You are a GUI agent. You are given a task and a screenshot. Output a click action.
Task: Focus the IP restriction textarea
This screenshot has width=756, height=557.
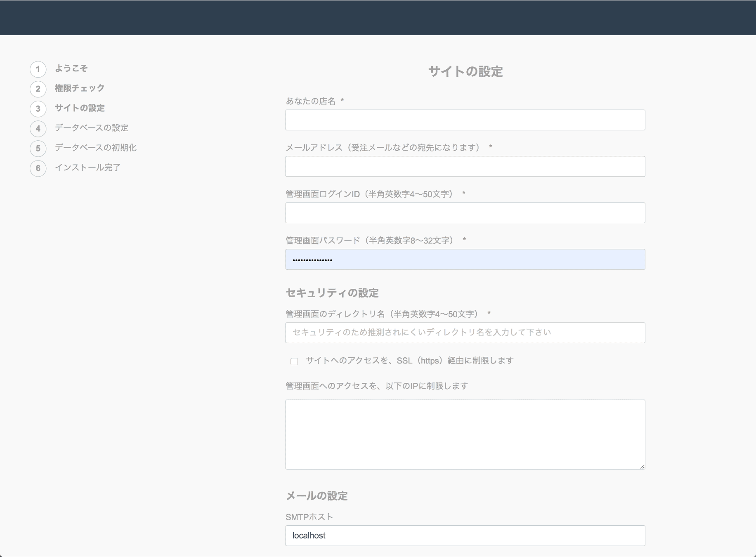pyautogui.click(x=465, y=434)
